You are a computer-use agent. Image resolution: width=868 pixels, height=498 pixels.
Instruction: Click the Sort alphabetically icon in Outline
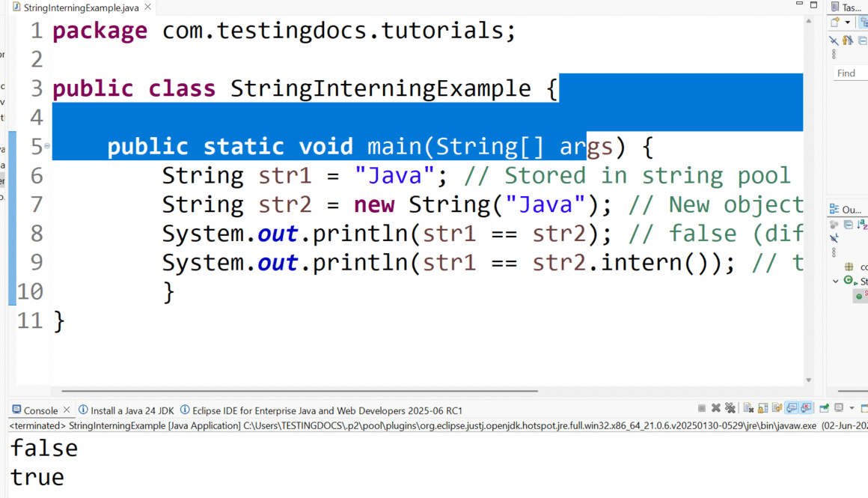click(863, 224)
